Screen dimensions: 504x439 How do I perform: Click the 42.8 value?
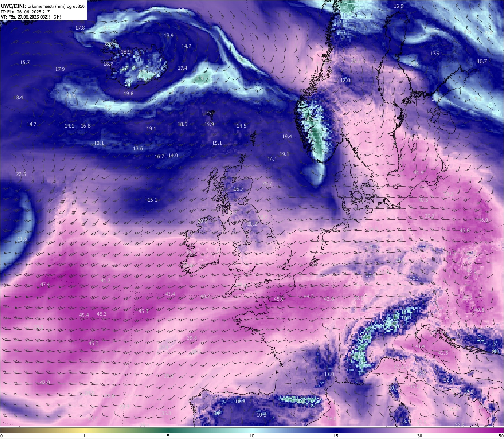[x=328, y=299]
